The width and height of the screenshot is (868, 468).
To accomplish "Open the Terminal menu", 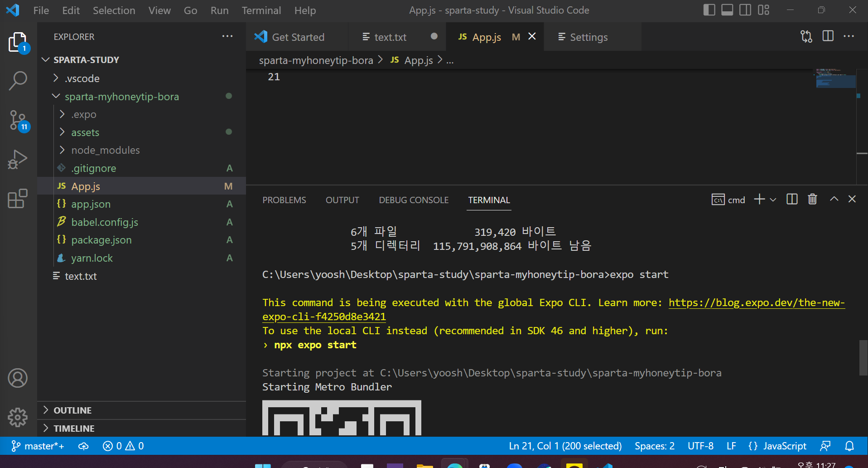I will tap(261, 10).
